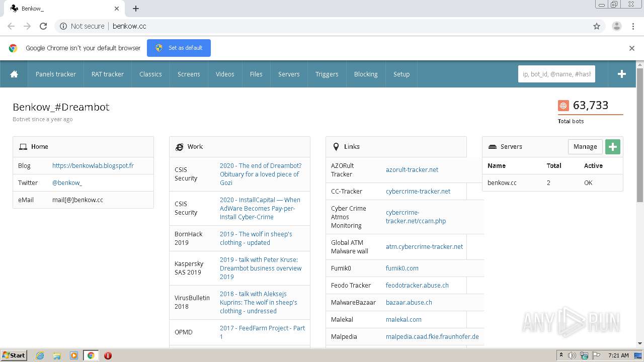
Task: Open the home icon in navbar
Action: (x=14, y=74)
